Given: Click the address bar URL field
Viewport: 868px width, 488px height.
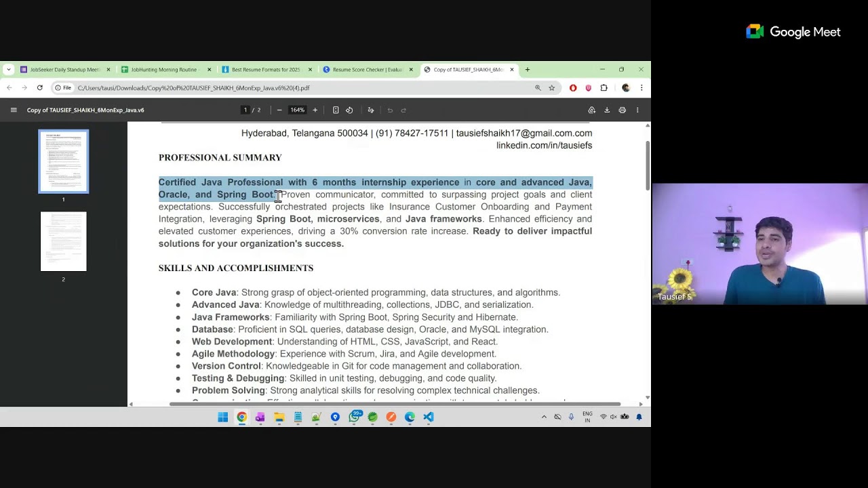Looking at the screenshot, I should (298, 87).
